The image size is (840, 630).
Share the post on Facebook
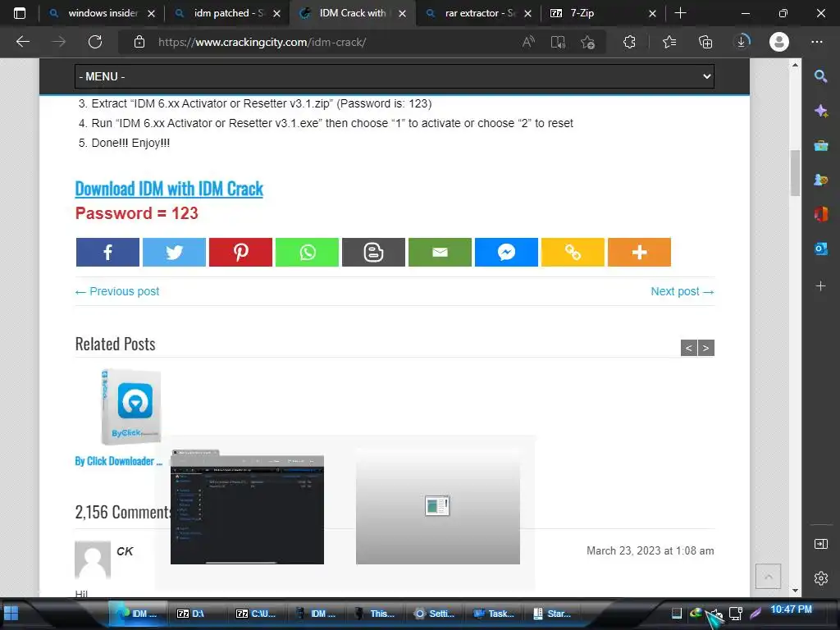click(x=107, y=253)
